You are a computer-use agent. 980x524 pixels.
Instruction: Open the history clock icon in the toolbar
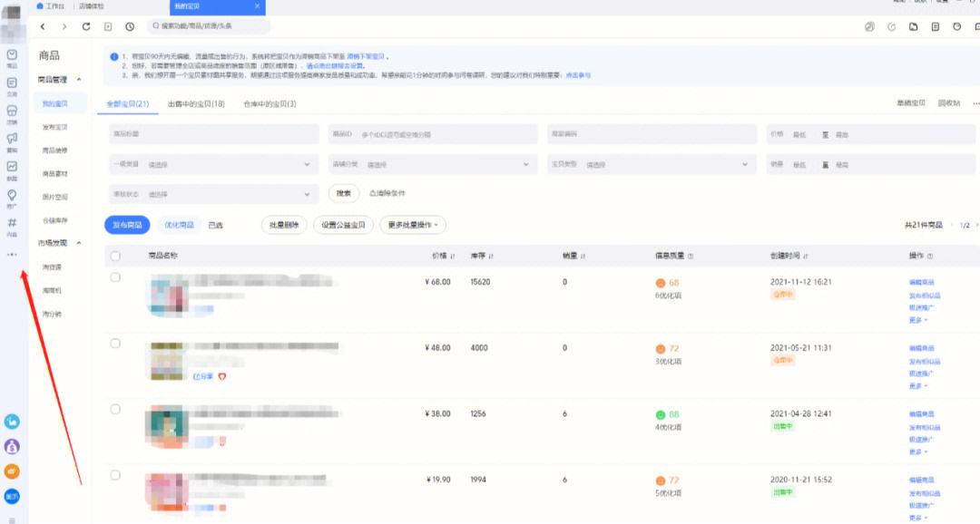point(130,27)
